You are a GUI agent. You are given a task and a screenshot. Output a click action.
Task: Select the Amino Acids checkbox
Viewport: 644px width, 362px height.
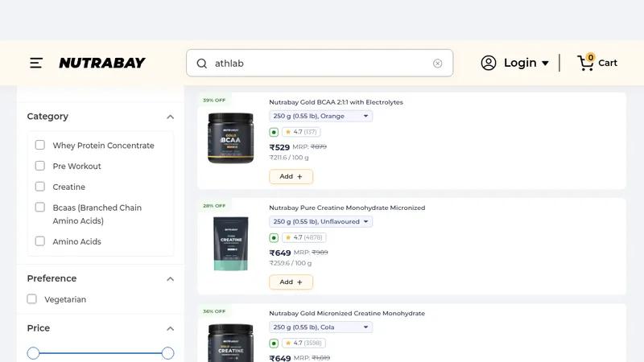39,241
